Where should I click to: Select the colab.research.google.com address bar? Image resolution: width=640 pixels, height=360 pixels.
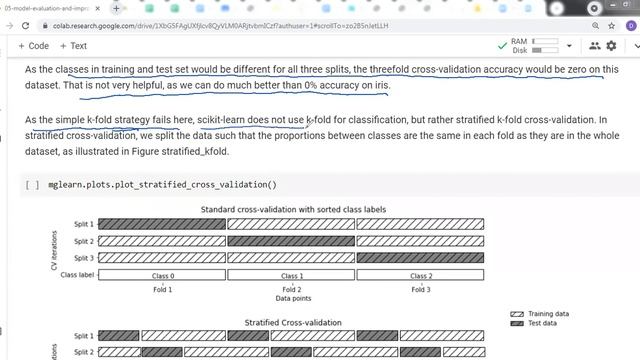coord(220,26)
